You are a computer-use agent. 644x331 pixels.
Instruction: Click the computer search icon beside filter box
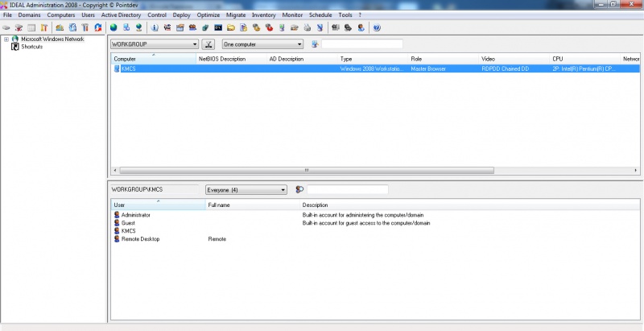click(x=315, y=44)
